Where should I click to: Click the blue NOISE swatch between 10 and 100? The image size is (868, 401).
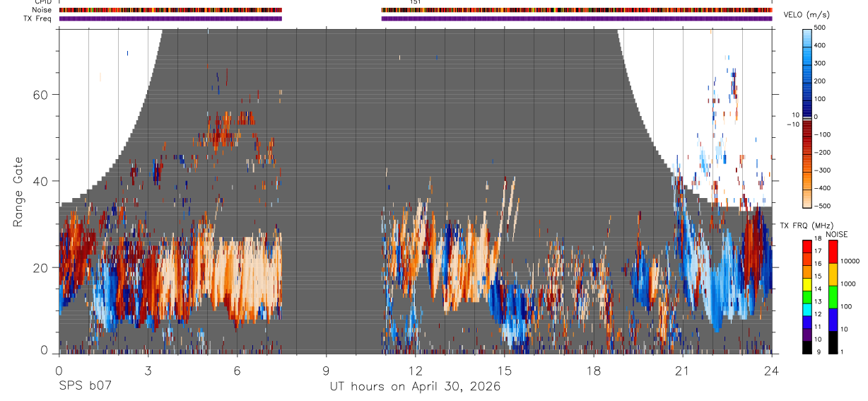pos(834,320)
